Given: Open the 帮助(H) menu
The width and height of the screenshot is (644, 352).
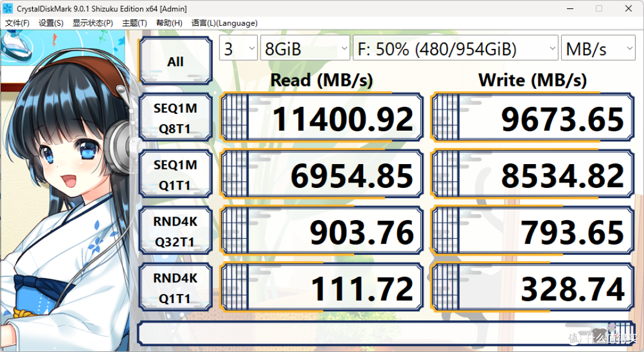Looking at the screenshot, I should (x=169, y=23).
